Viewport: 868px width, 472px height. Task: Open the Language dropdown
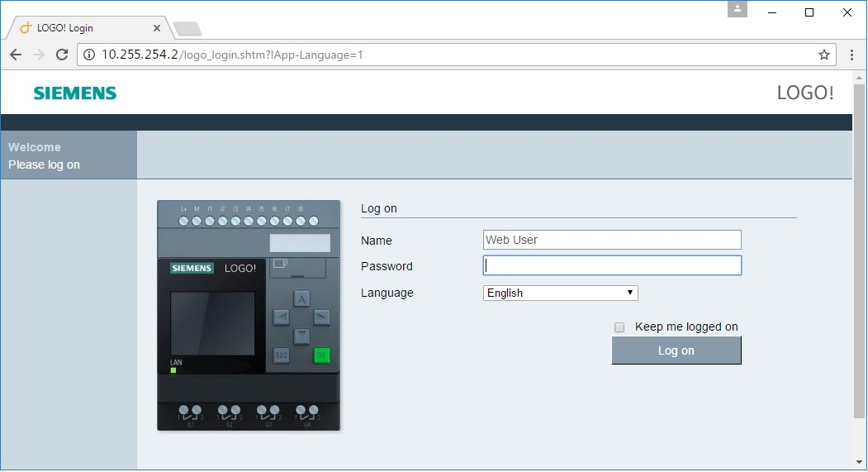(x=560, y=293)
